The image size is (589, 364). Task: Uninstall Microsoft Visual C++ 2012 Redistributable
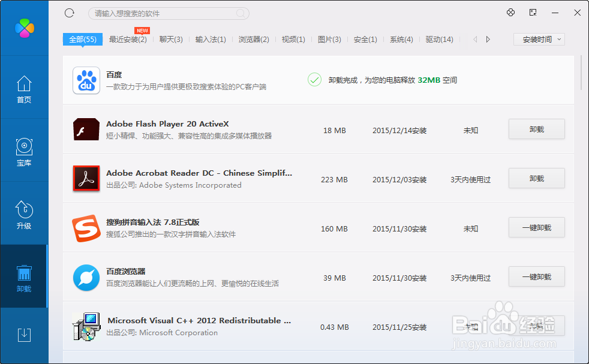pos(537,326)
